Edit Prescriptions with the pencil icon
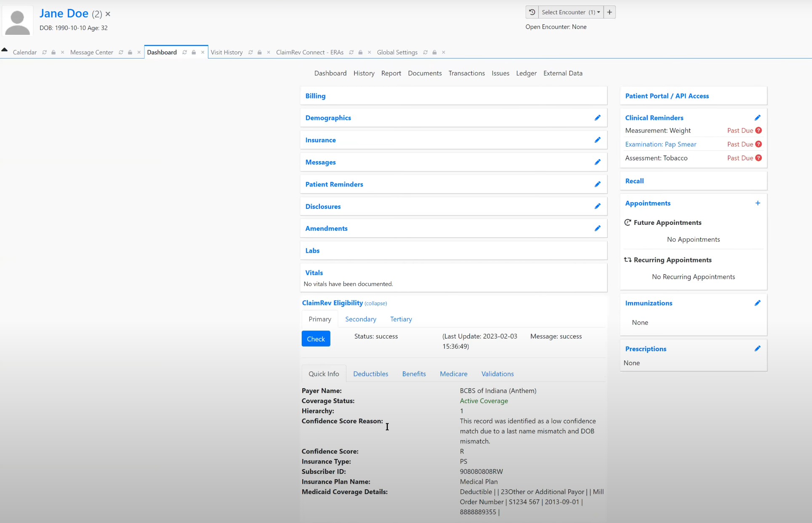 758,348
